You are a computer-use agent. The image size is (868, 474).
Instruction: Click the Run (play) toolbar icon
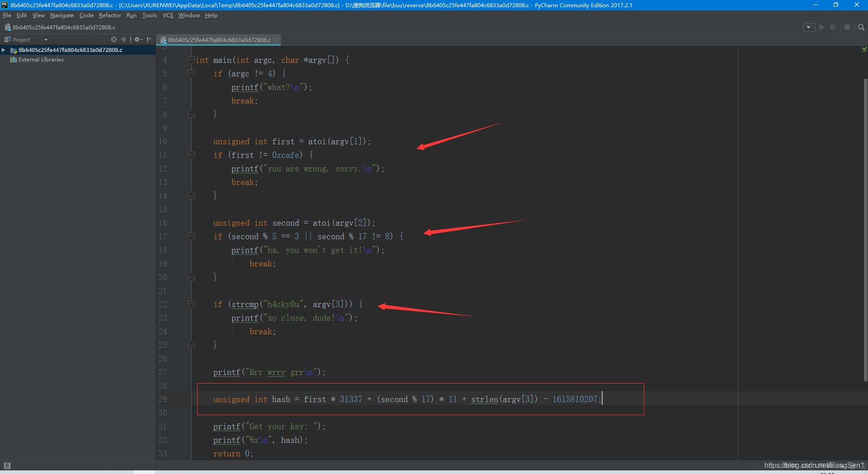(822, 28)
